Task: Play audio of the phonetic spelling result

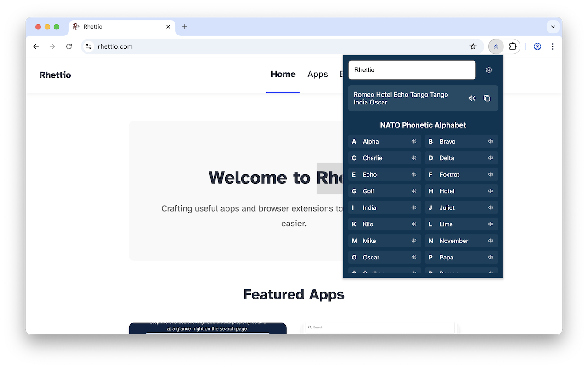Action: point(472,98)
